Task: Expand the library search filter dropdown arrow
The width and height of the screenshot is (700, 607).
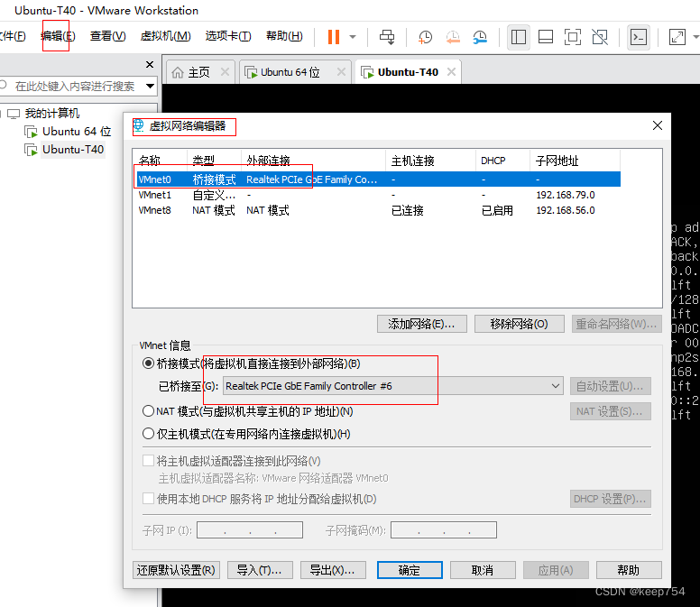Action: (150, 86)
